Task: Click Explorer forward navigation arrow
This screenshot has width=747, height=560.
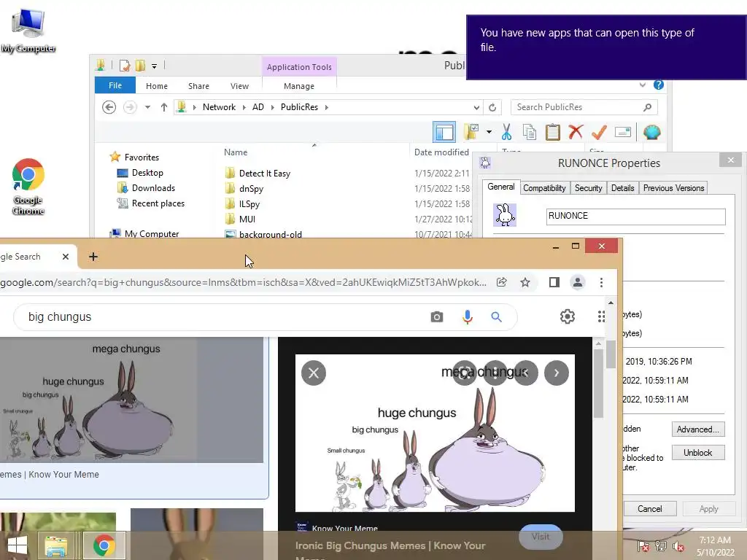Action: [x=130, y=107]
